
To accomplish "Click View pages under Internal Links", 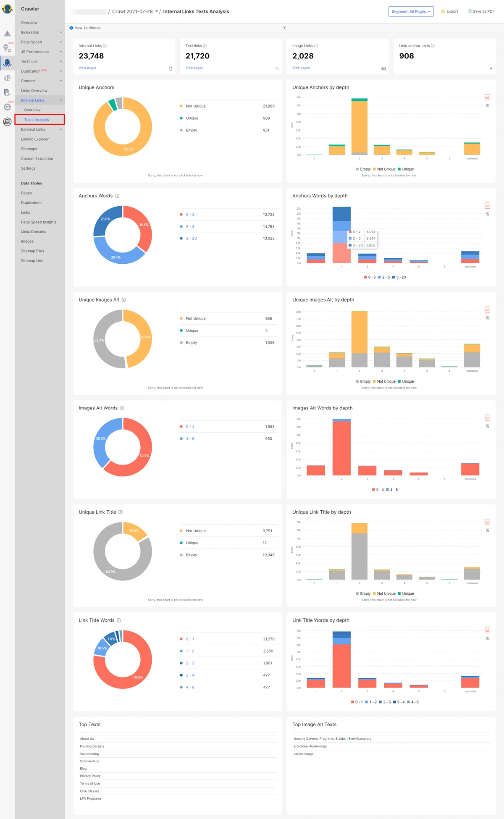I will (x=87, y=68).
